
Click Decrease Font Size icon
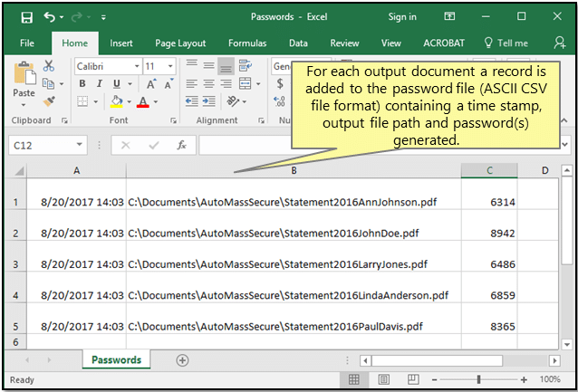(169, 84)
